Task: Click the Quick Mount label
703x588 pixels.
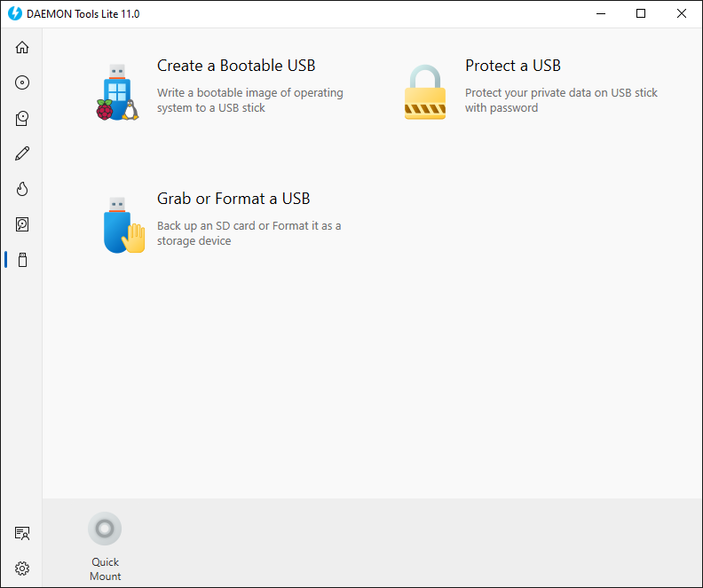Action: point(106,569)
